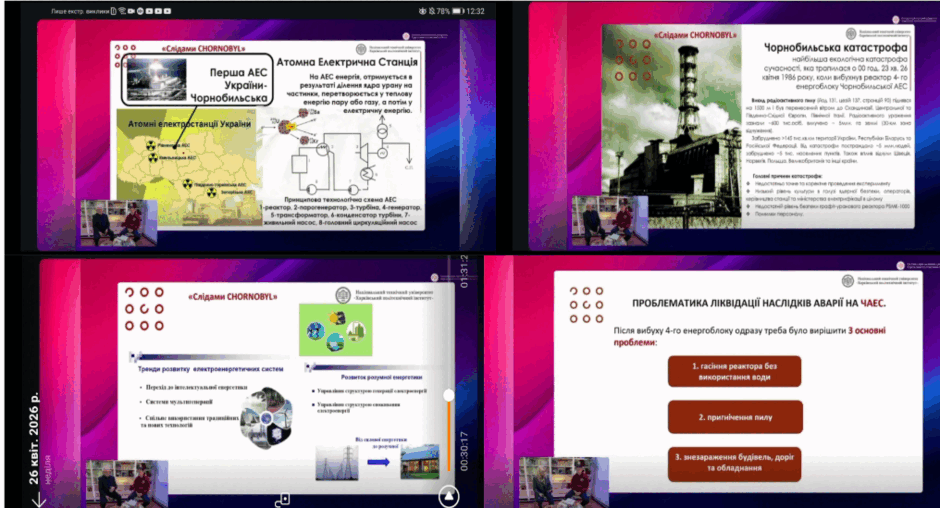This screenshot has height=508, width=940.
Task: Click the university emblem on the trends slide
Action: 342,295
